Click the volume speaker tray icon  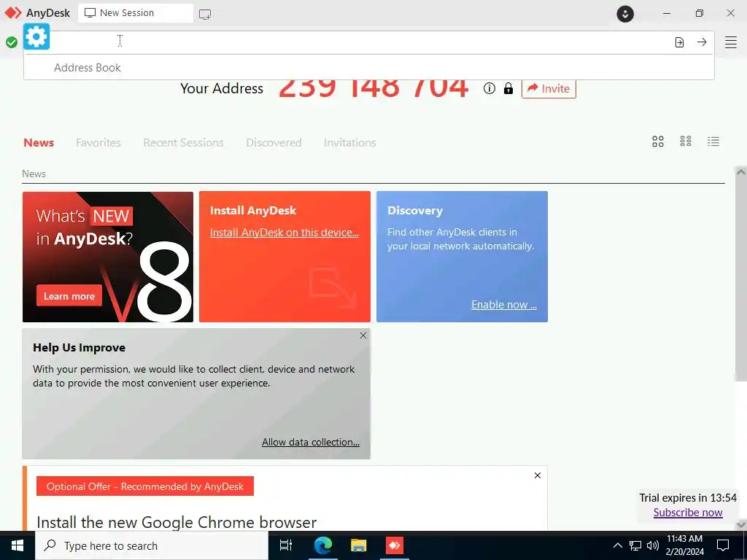[x=653, y=545]
